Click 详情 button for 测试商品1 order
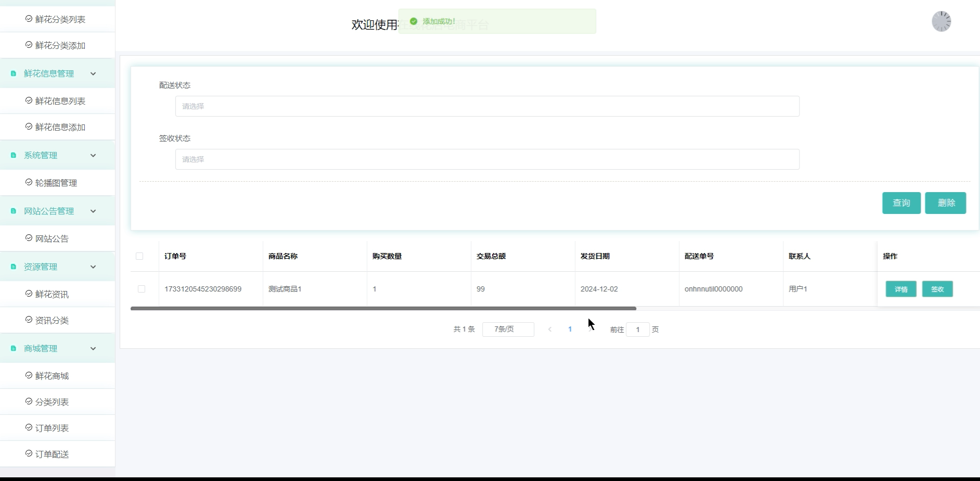 tap(901, 289)
